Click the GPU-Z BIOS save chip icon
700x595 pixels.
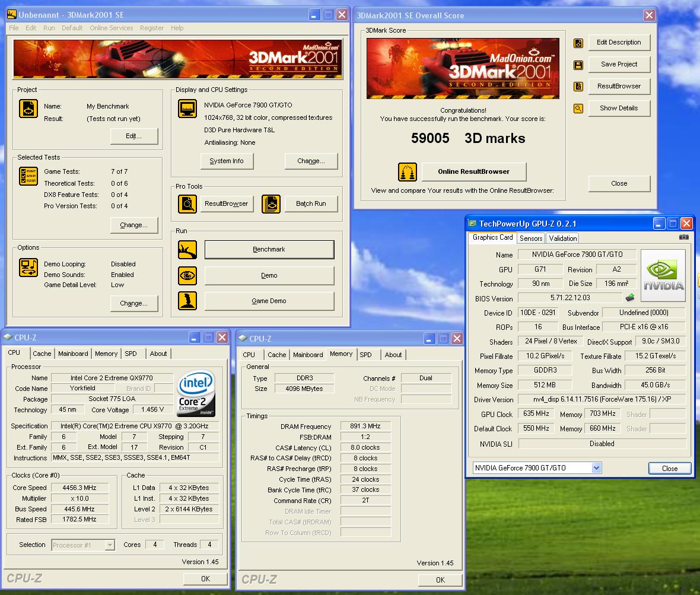[630, 297]
